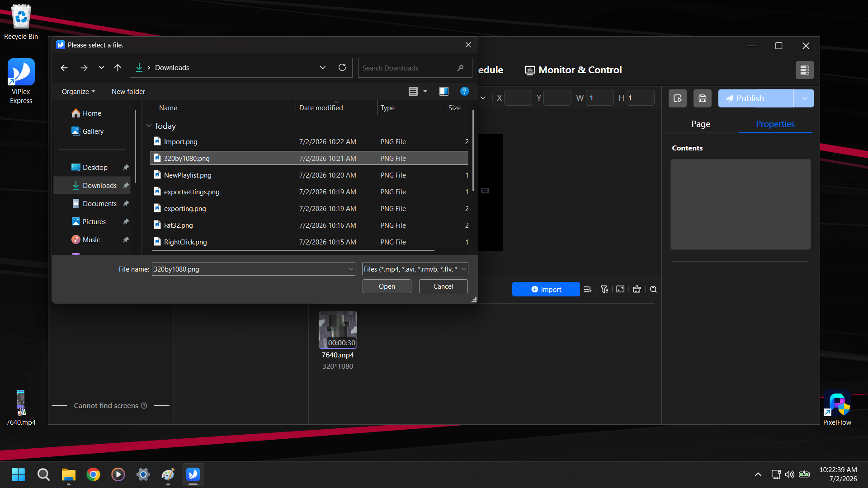Select the Fat32.png file

coord(310,225)
